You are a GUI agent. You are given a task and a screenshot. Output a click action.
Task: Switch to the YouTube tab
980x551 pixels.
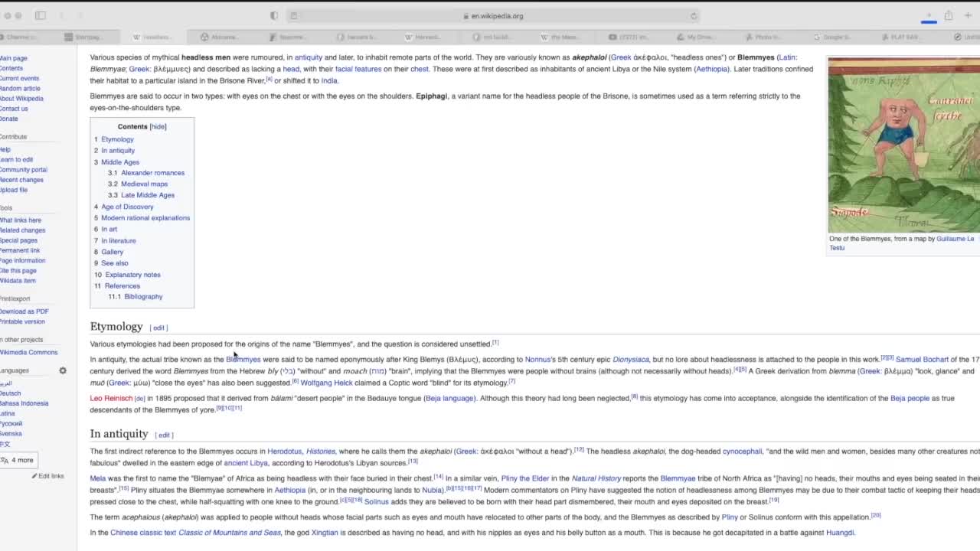[629, 37]
